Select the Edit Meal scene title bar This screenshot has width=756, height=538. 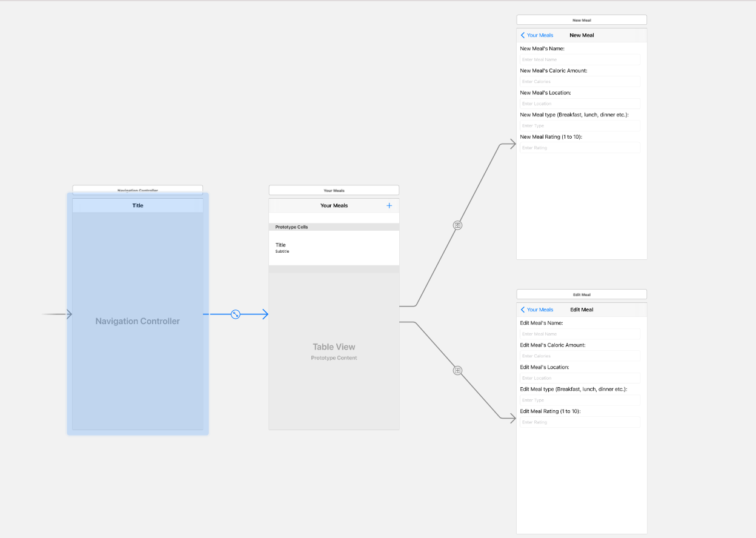[x=581, y=294]
